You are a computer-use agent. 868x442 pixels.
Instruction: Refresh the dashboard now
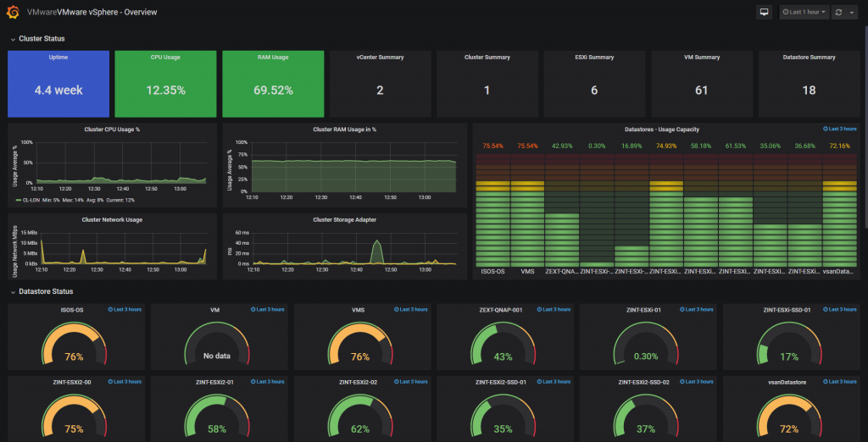pos(838,12)
